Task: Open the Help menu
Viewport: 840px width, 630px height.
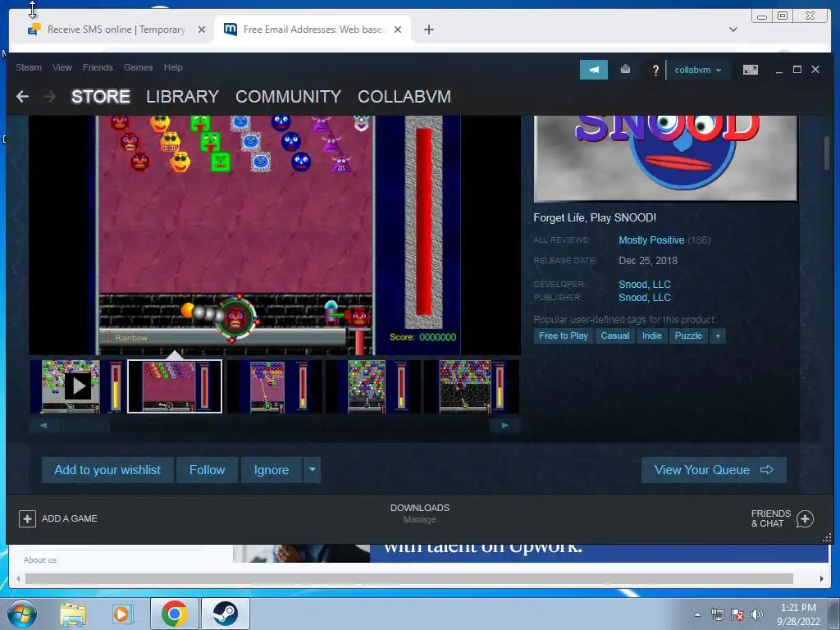Action: (x=173, y=67)
